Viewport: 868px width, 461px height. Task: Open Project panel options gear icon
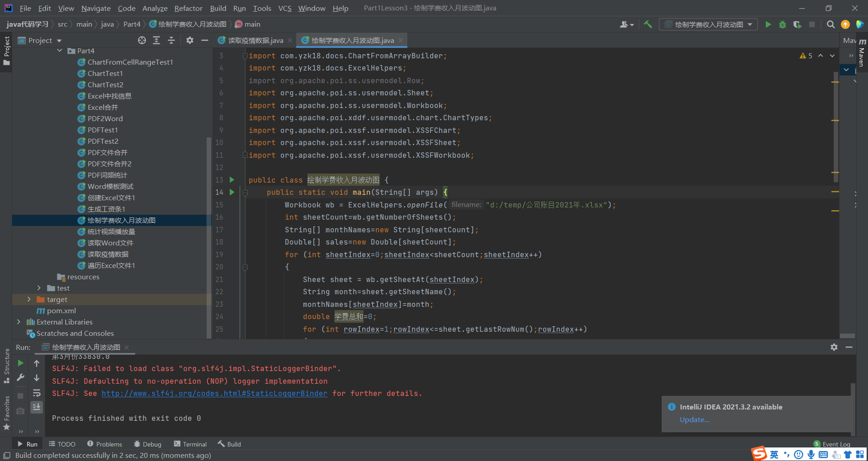(189, 40)
